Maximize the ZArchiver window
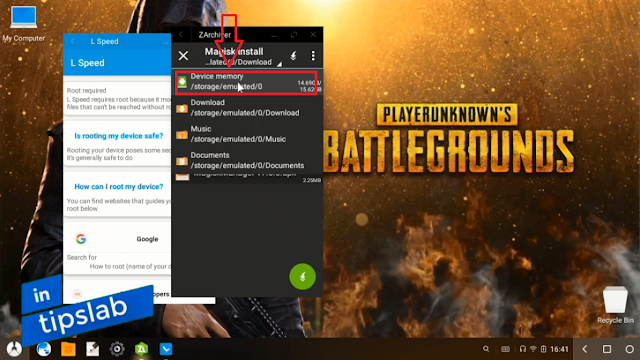 294,35
